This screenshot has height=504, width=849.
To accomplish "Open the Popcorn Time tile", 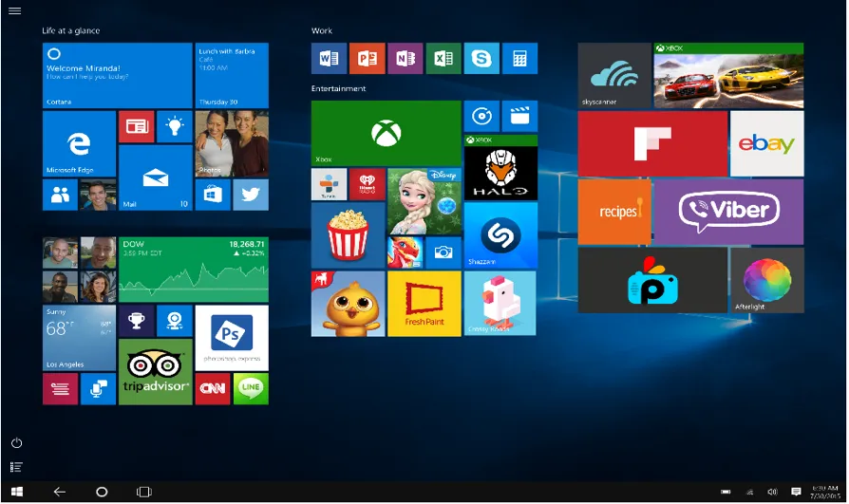I will point(349,235).
